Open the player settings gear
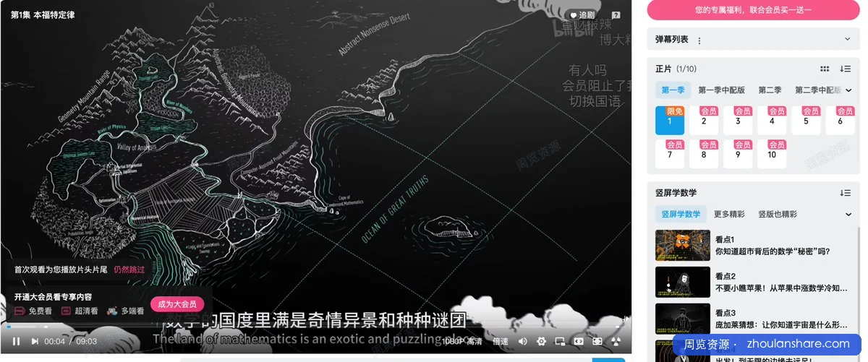Viewport: 868px width, 362px height. [x=542, y=341]
